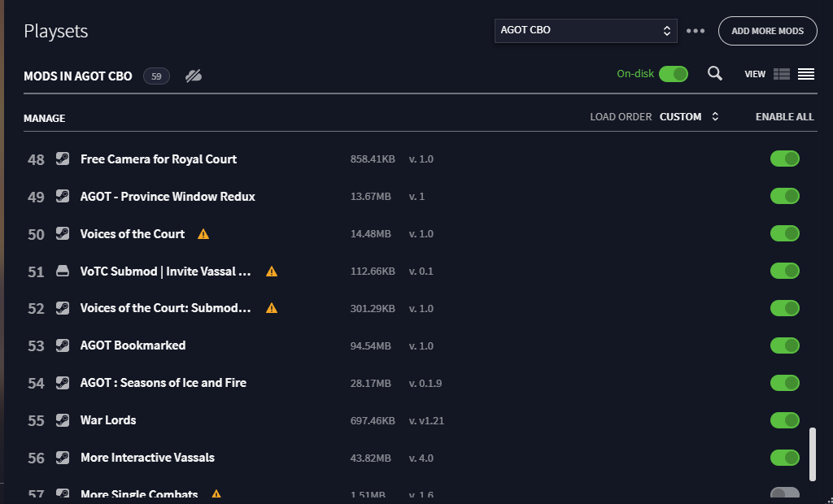Disable the Voices of the Court mod
833x504 pixels.
click(x=785, y=233)
